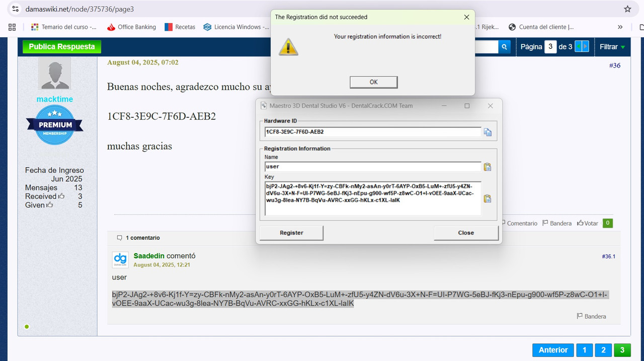Image resolution: width=644 pixels, height=361 pixels.
Task: Click the hardware ID text in macktime's post
Action: coord(162,116)
